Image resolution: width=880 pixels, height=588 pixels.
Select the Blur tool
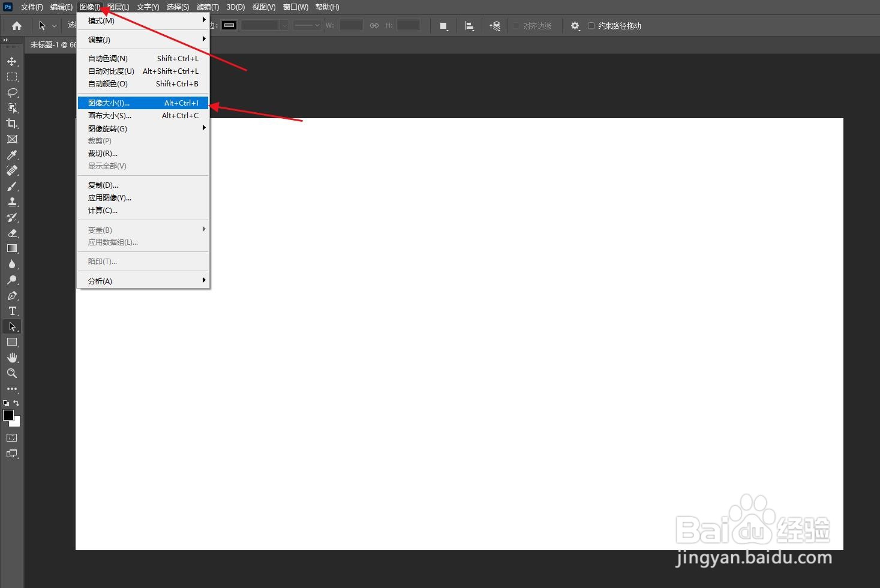point(12,264)
